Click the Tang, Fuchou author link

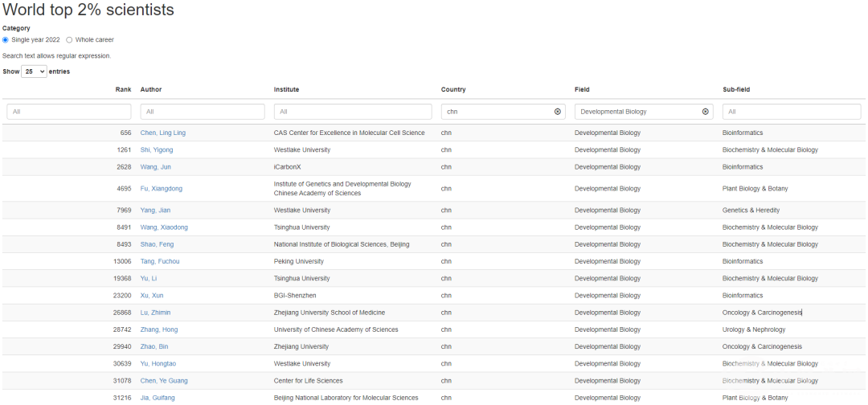pyautogui.click(x=159, y=261)
